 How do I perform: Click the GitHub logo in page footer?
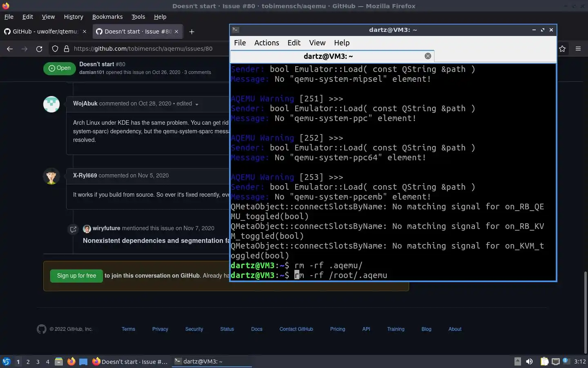tap(42, 329)
